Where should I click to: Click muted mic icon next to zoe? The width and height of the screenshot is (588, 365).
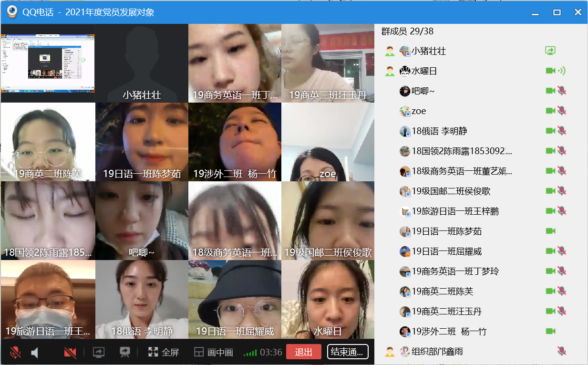[562, 111]
